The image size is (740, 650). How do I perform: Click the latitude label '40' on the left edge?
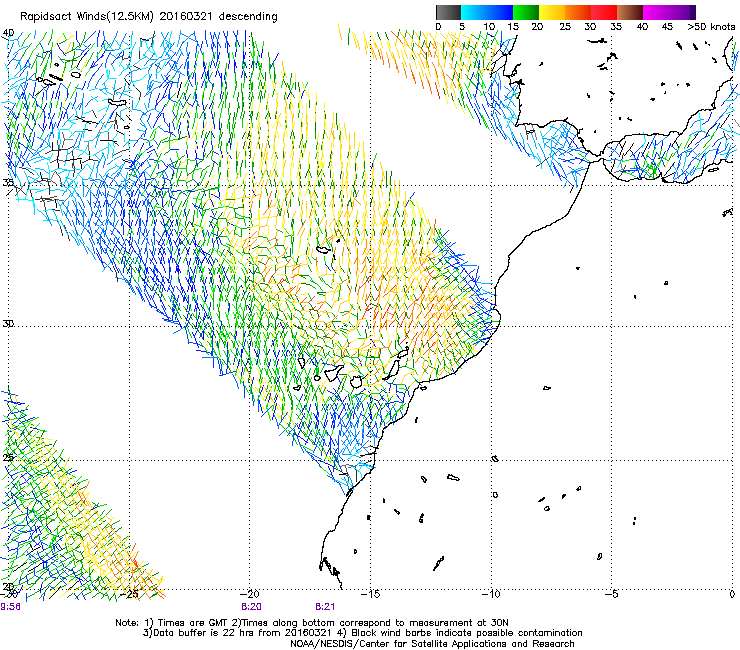pyautogui.click(x=8, y=33)
